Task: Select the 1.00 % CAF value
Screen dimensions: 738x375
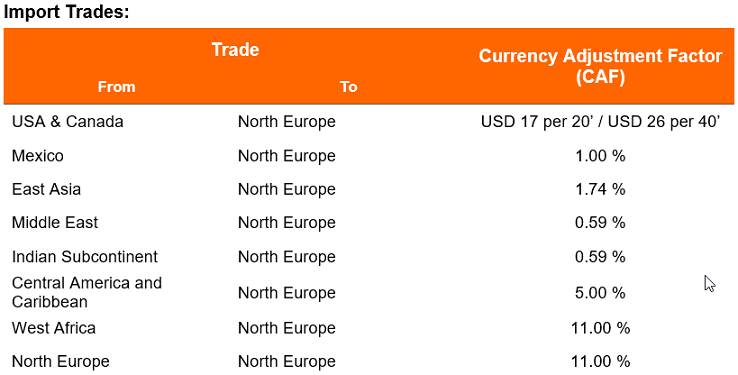Action: tap(601, 156)
